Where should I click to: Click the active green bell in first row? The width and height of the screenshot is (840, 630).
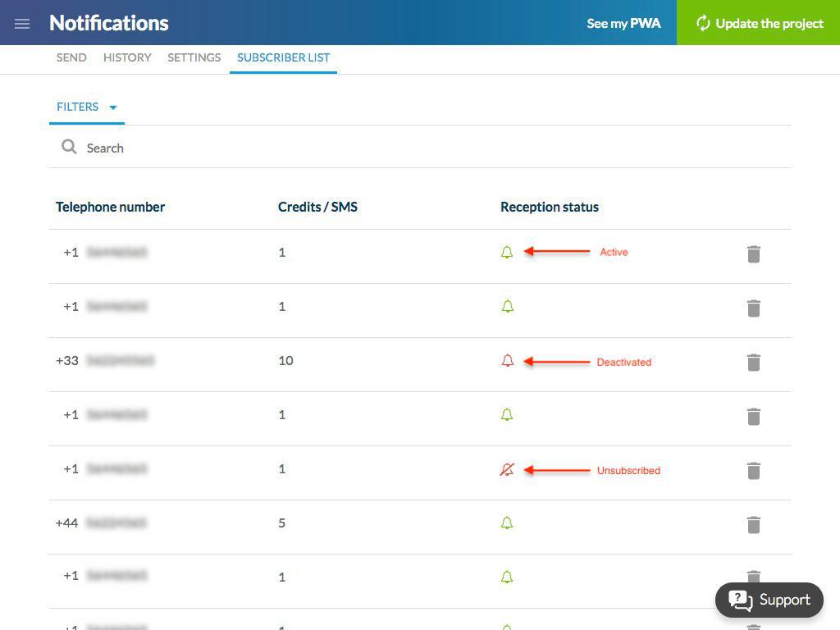507,253
